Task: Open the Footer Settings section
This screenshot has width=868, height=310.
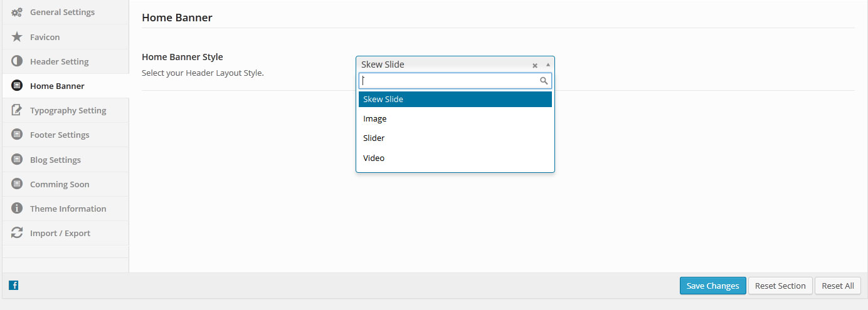Action: 60,135
